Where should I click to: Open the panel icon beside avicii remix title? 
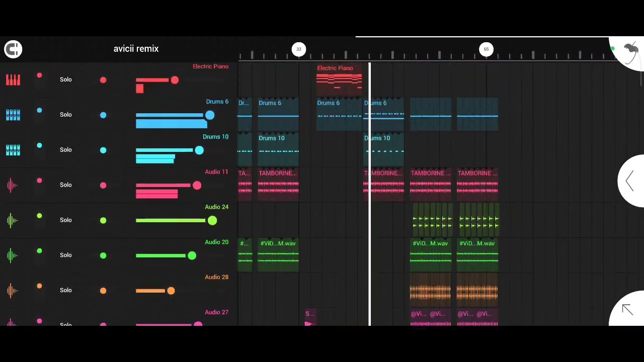(13, 49)
